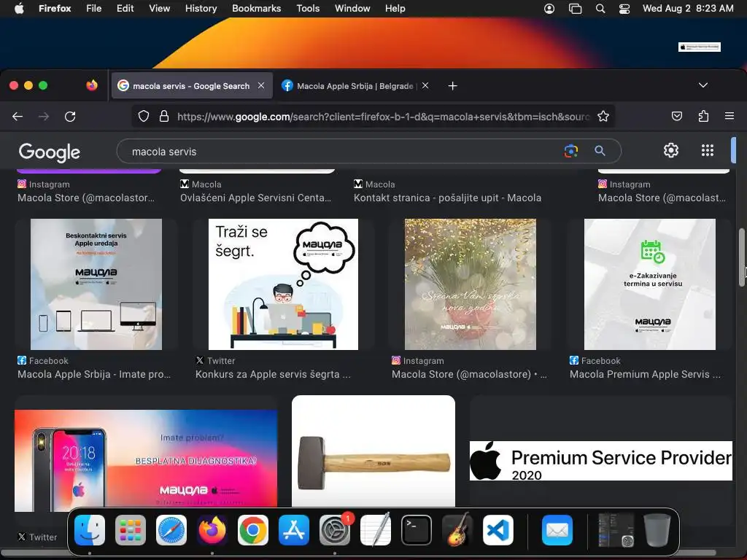This screenshot has width=747, height=560.
Task: Open the hammer image result
Action: tap(373, 451)
